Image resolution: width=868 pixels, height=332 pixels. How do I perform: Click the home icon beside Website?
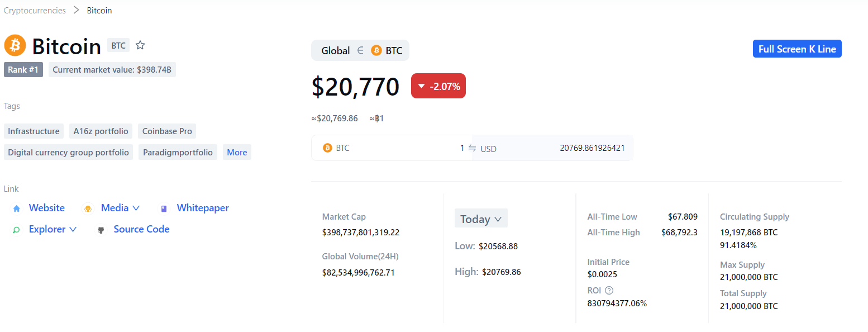tap(16, 208)
